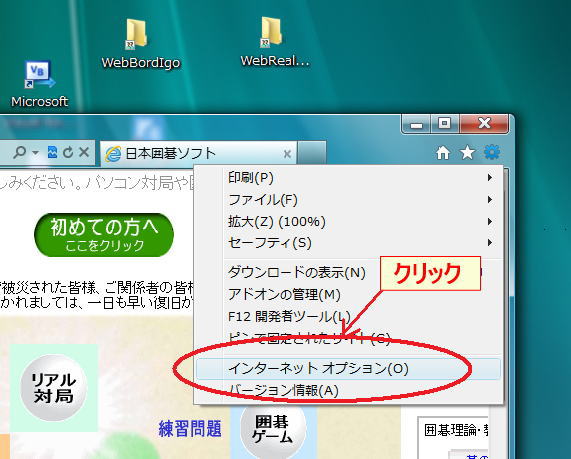Click the search magnifier icon
Image resolution: width=571 pixels, height=459 pixels.
[19, 152]
